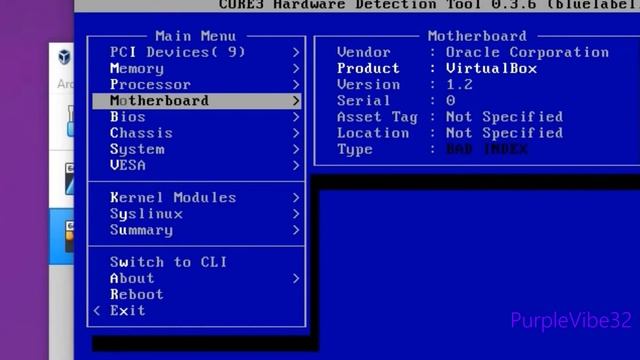Expand the arrow next to Processor

[296, 84]
